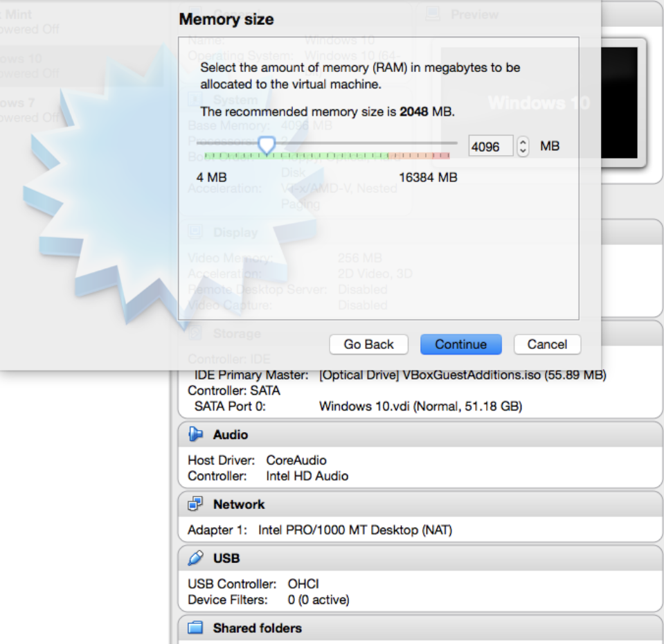
Task: Click the SATA Port 0 label
Action: tap(230, 406)
